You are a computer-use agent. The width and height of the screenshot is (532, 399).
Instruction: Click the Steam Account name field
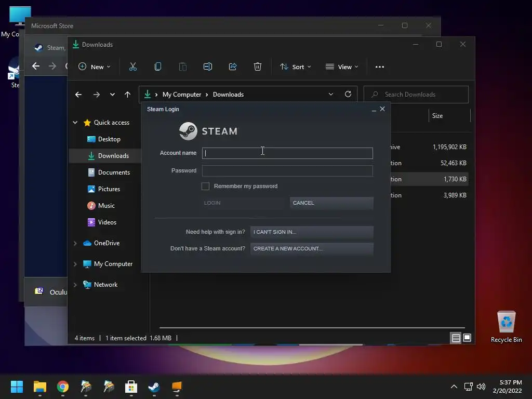point(287,153)
